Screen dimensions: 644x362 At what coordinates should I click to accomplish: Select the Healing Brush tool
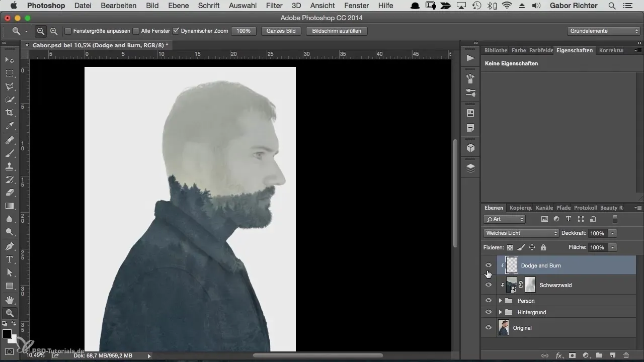10,140
